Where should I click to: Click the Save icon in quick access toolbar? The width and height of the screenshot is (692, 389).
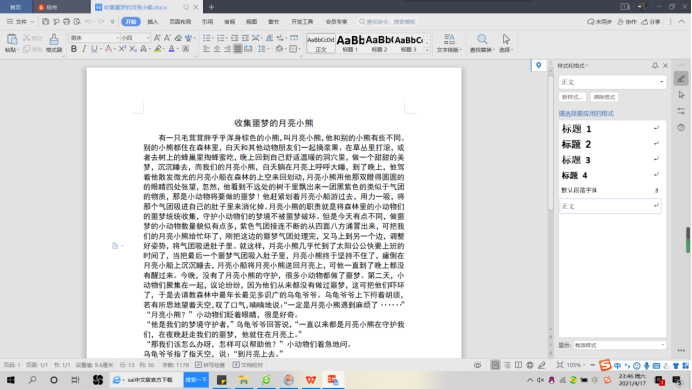[45, 22]
